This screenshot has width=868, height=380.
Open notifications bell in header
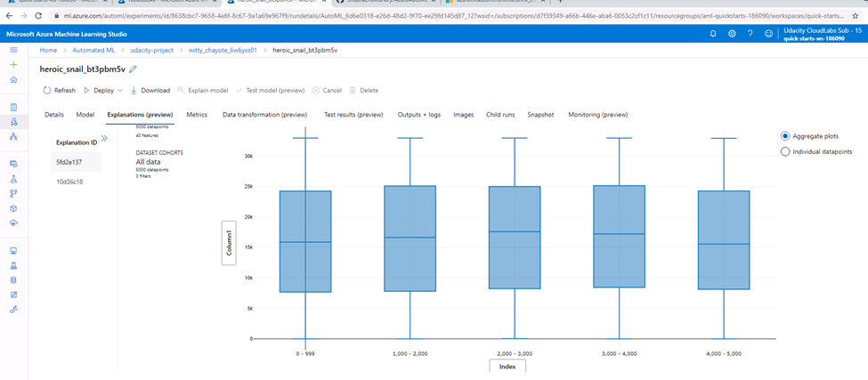click(x=713, y=34)
